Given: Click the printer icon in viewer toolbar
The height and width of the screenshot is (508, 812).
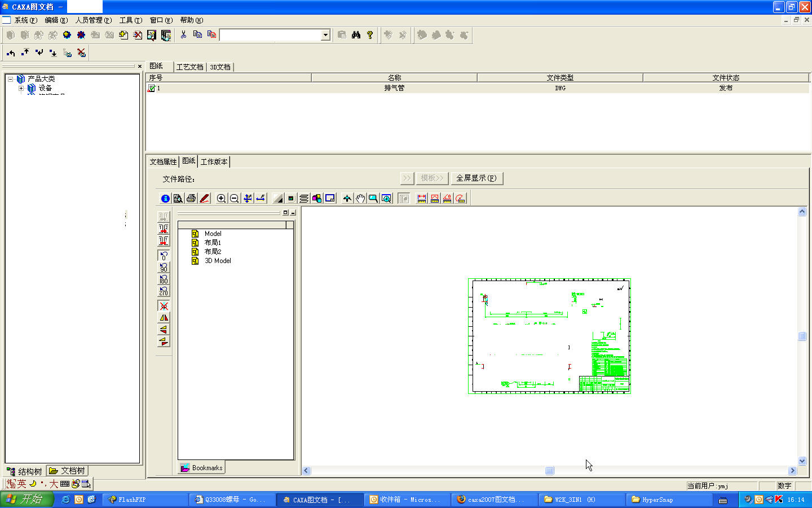Looking at the screenshot, I should click(191, 199).
